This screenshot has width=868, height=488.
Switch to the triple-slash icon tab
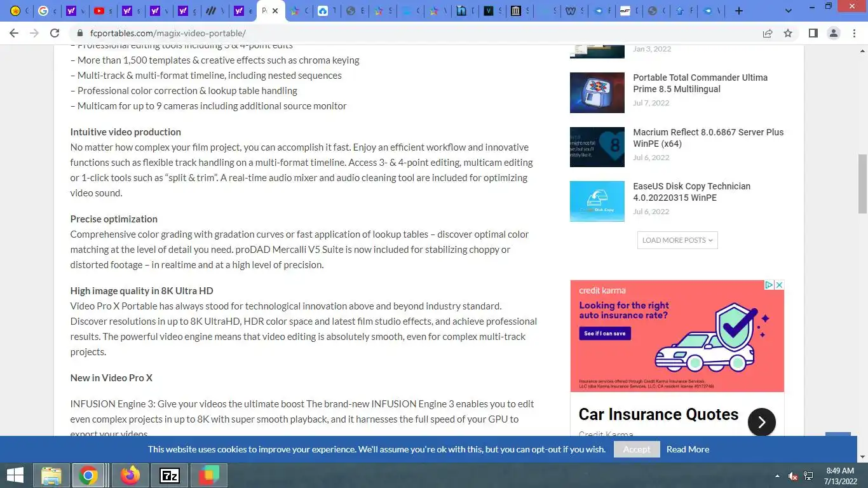[215, 11]
